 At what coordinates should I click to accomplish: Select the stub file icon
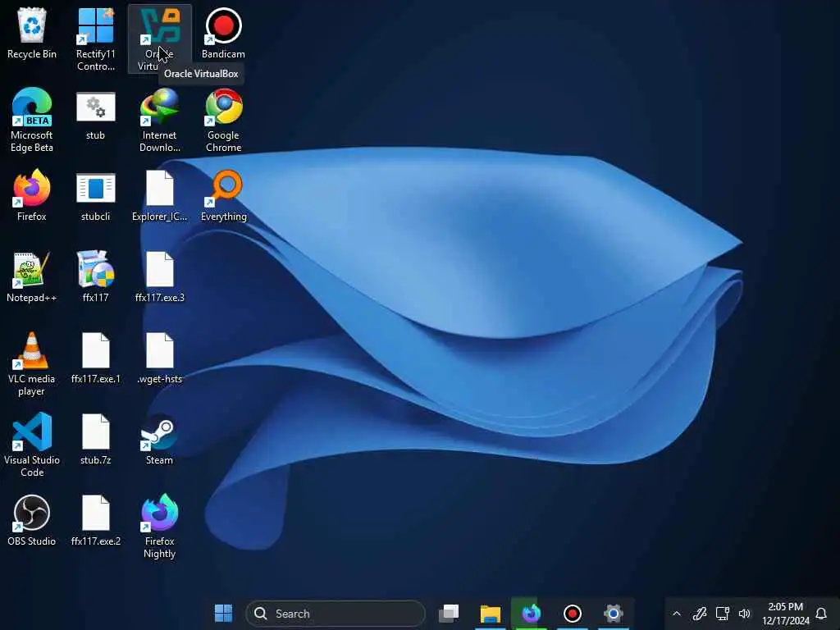click(95, 115)
